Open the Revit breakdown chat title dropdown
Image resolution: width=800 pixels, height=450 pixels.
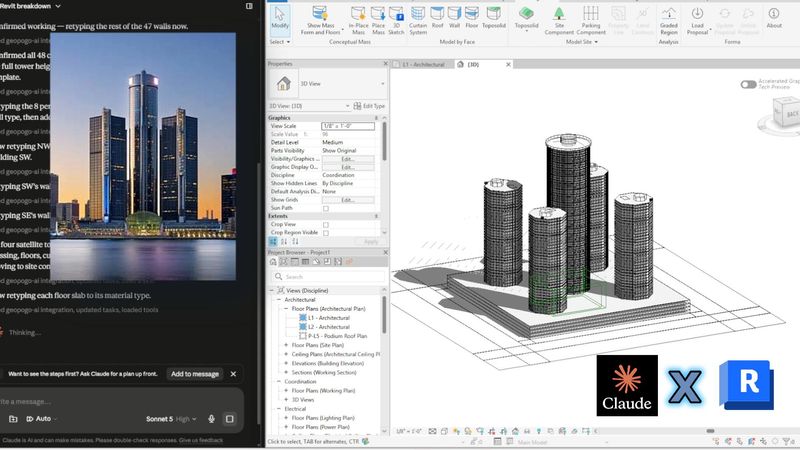point(58,6)
